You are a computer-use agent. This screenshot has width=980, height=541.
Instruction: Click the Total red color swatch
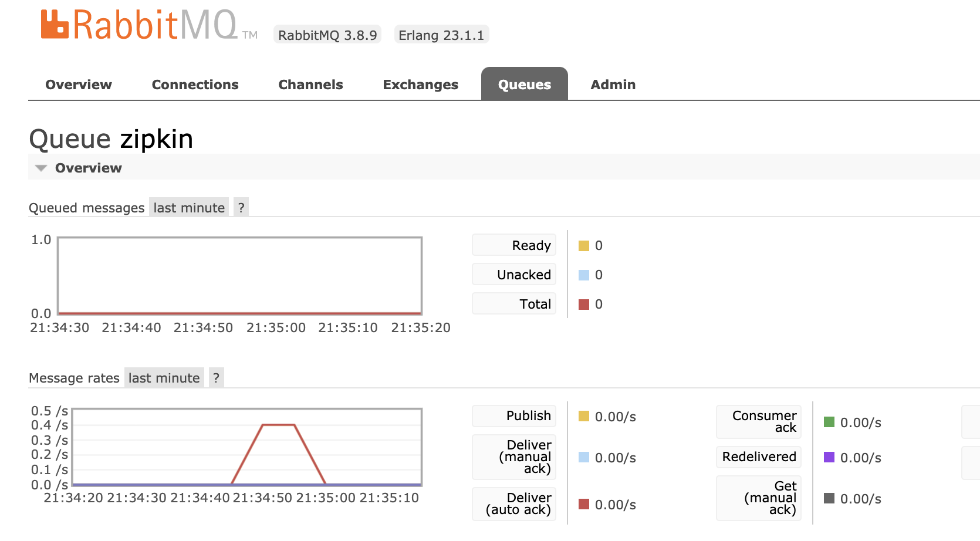click(x=584, y=305)
